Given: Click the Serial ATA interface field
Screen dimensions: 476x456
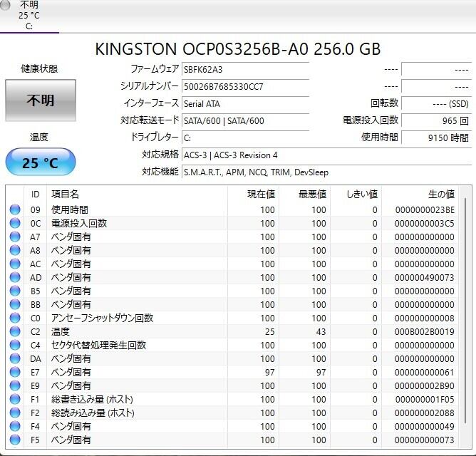Looking at the screenshot, I should point(245,104).
